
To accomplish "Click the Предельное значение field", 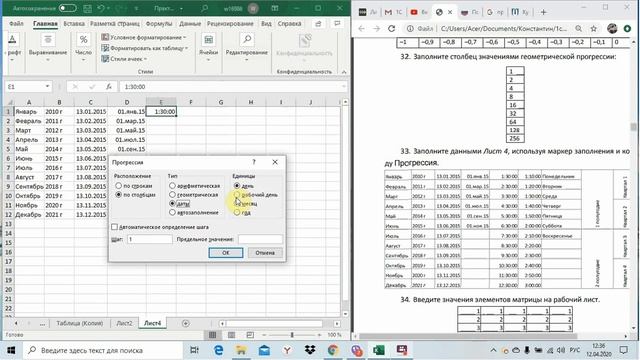I will pos(260,239).
